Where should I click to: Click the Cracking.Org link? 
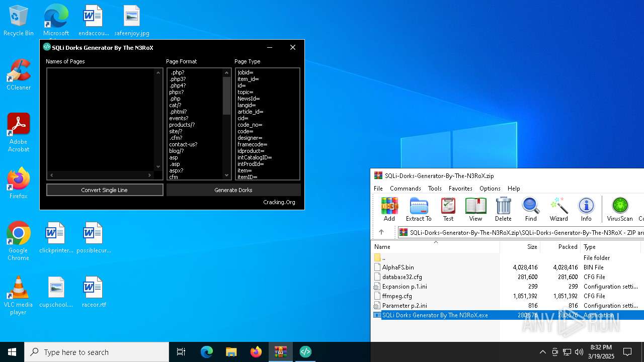pyautogui.click(x=279, y=202)
